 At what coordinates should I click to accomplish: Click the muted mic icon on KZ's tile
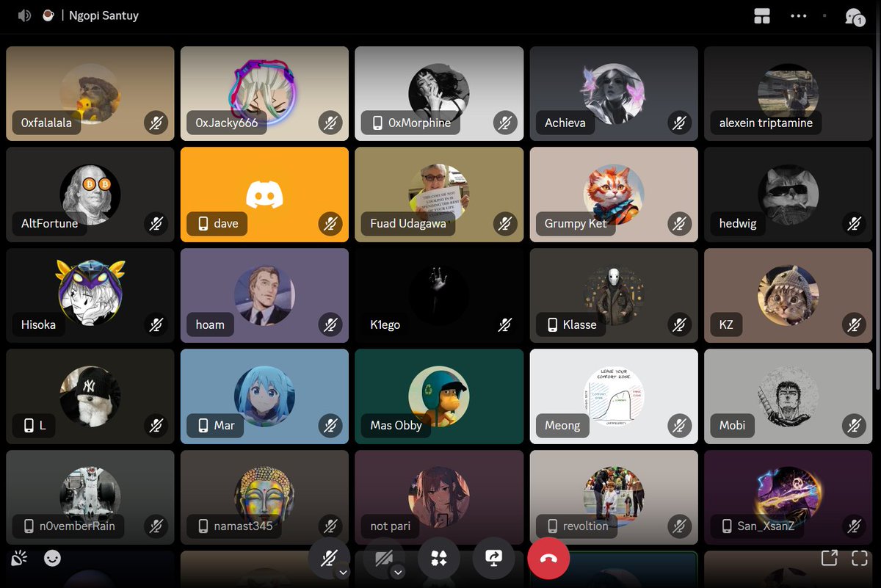click(855, 324)
